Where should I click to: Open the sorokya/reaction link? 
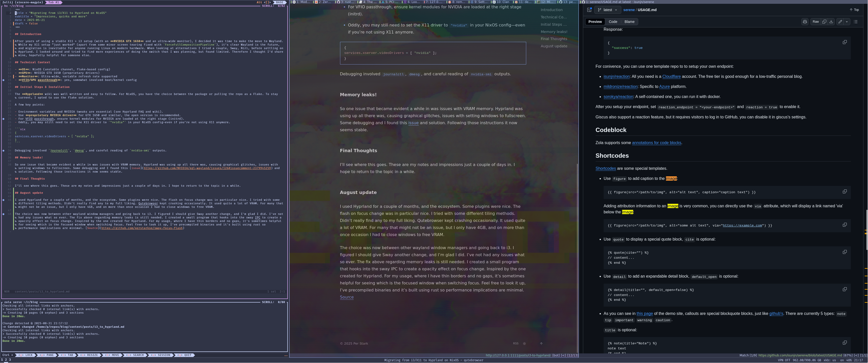(x=618, y=96)
